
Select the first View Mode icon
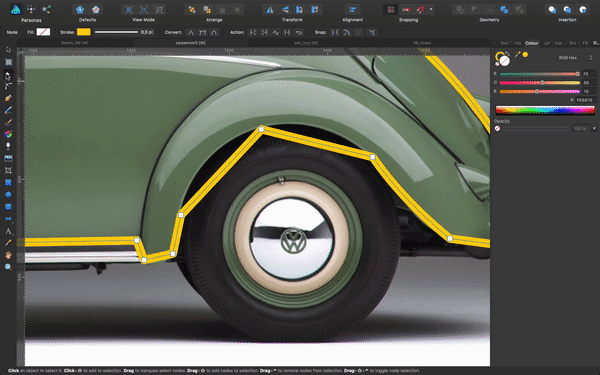click(x=129, y=10)
